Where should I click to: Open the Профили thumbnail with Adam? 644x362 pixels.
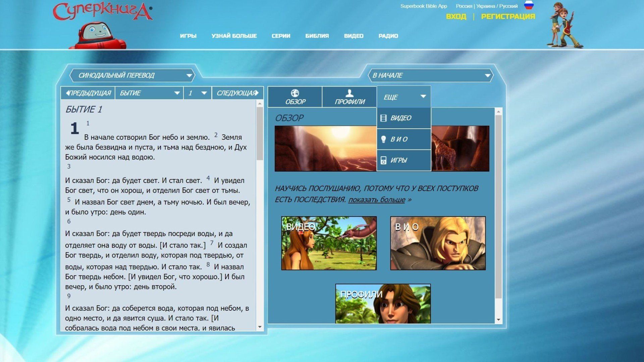[x=383, y=304]
